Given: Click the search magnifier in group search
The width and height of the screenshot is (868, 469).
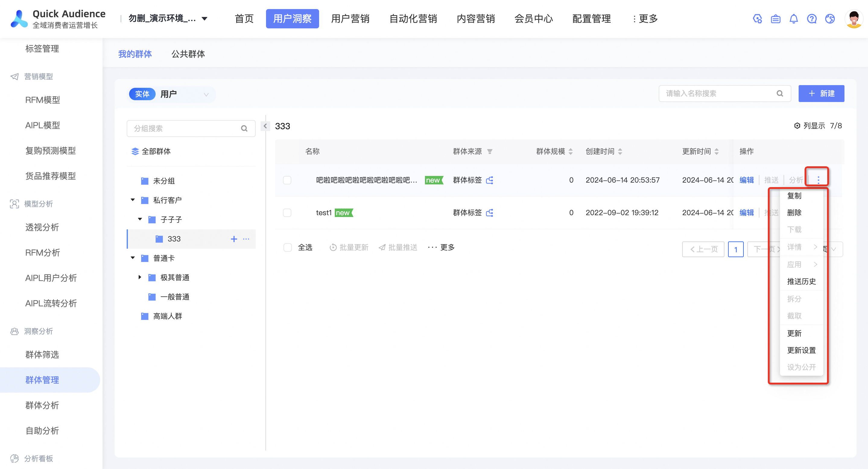Looking at the screenshot, I should (244, 129).
